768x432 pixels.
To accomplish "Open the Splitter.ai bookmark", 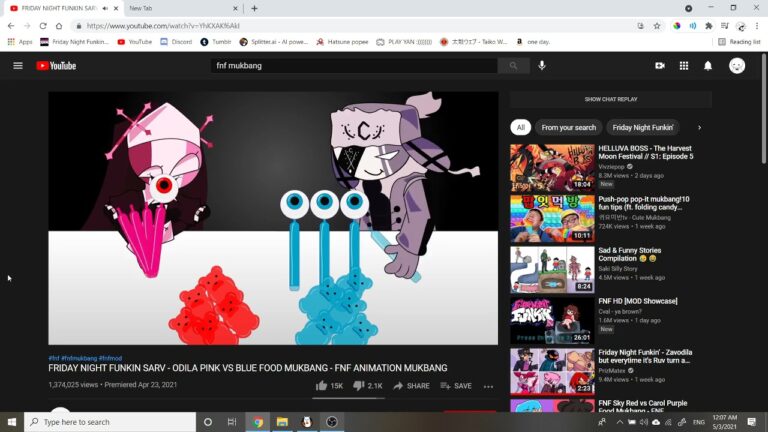I will tap(274, 42).
